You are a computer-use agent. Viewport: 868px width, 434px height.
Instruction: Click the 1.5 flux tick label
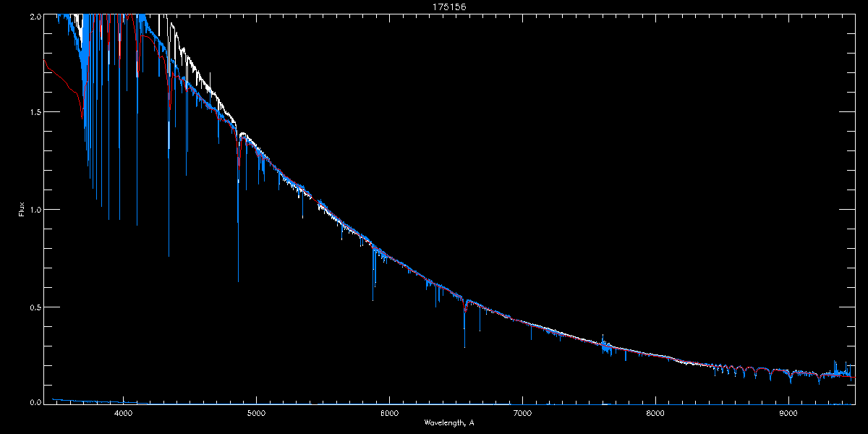coord(34,113)
